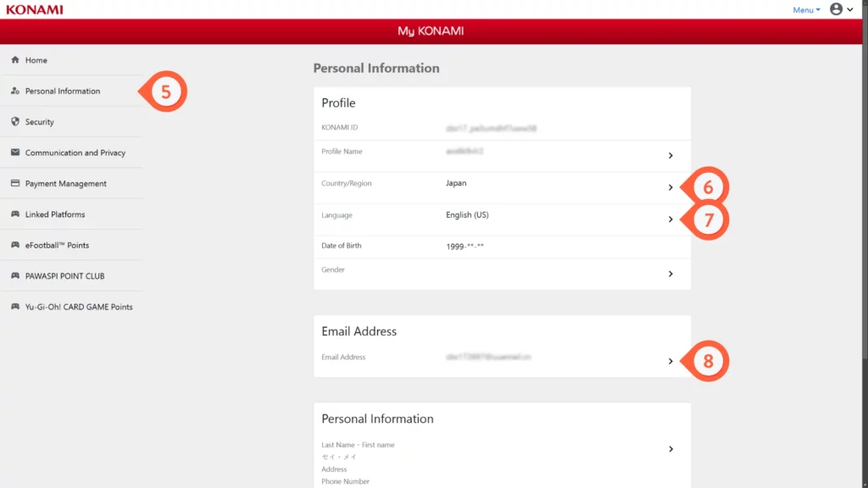Expand the Country/Region row chevron
The height and width of the screenshot is (488, 868).
[x=670, y=187]
